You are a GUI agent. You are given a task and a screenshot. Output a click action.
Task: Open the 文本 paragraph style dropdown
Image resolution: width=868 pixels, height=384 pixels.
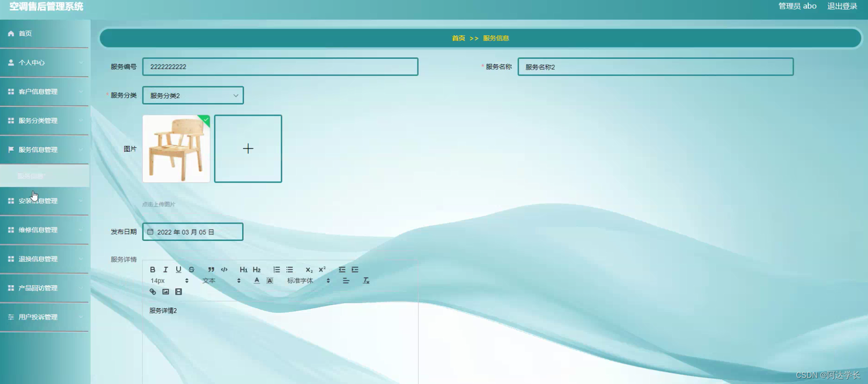tap(221, 280)
